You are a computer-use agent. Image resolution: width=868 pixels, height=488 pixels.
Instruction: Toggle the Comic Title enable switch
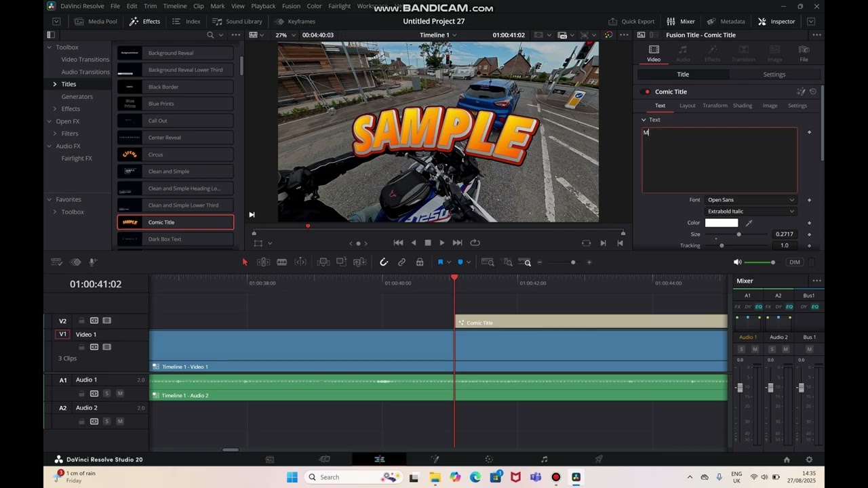(647, 91)
